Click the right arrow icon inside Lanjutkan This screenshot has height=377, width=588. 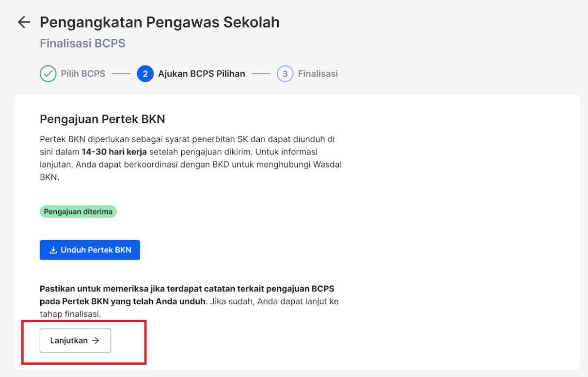96,341
